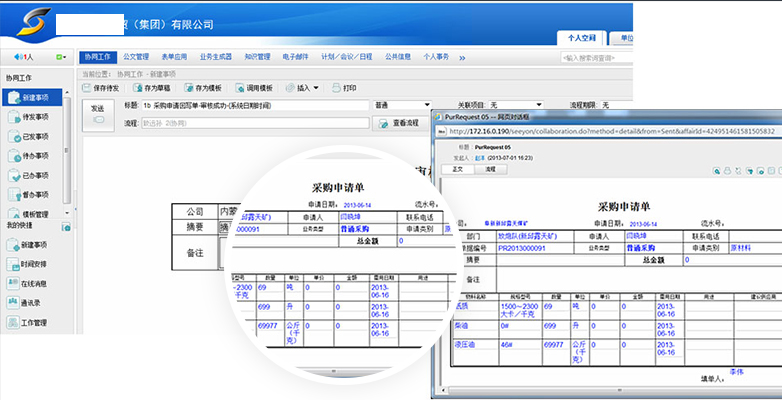Open 在线消息 messages in the sidebar
The image size is (782, 400).
click(33, 283)
